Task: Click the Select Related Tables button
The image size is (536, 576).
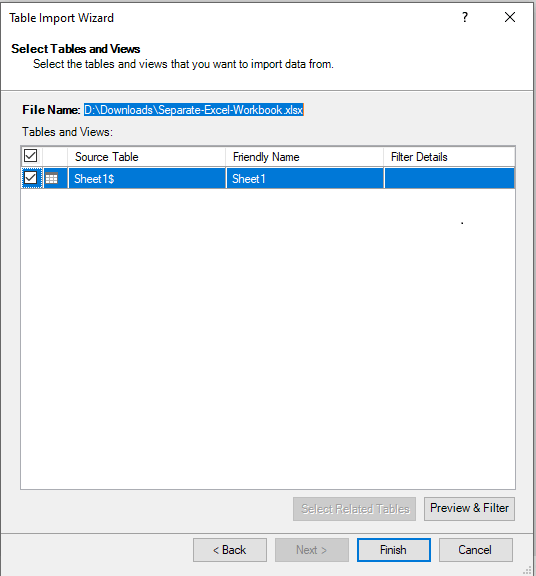Action: pos(355,509)
